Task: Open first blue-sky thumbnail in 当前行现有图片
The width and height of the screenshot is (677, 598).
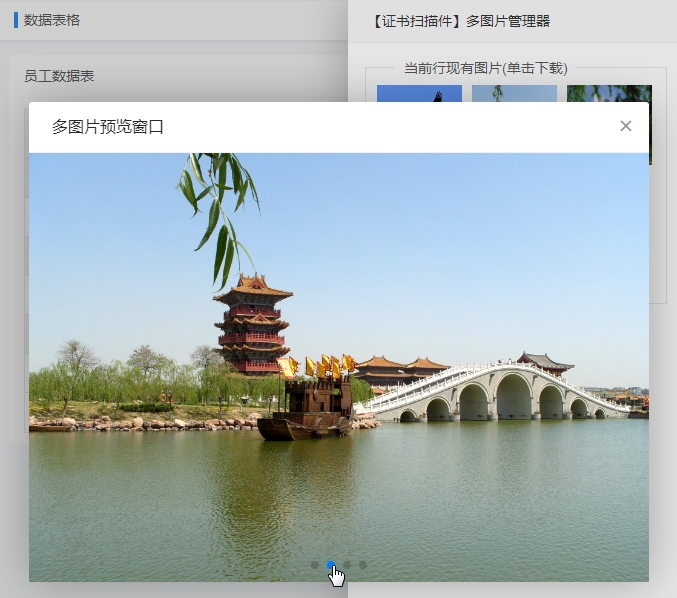Action: (419, 93)
